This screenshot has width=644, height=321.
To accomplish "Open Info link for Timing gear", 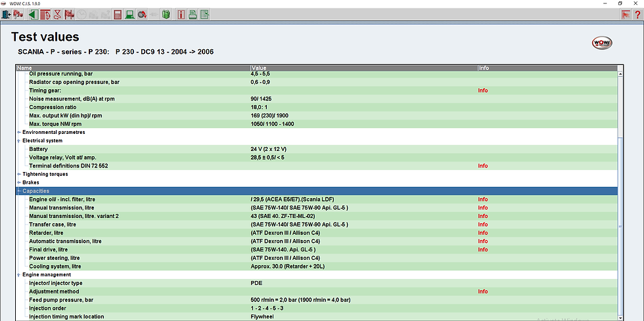I will (x=483, y=91).
